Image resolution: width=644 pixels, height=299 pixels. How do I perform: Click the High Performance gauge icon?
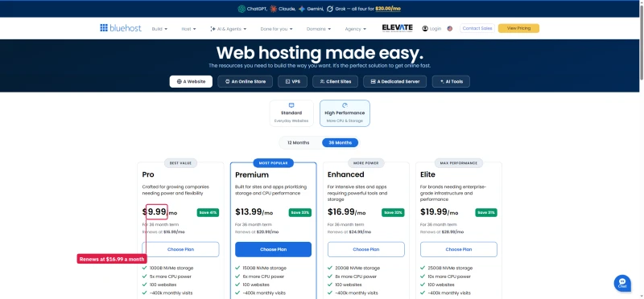point(345,105)
